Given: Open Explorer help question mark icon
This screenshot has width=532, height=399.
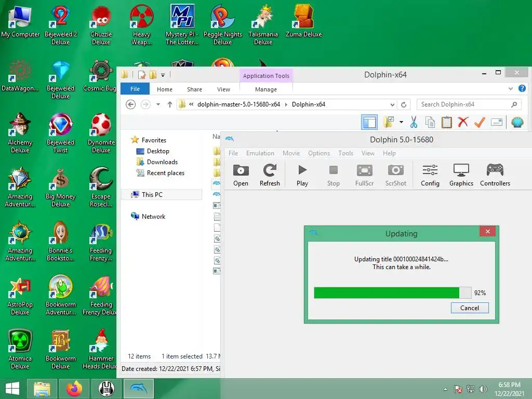Looking at the screenshot, I should coord(522,88).
